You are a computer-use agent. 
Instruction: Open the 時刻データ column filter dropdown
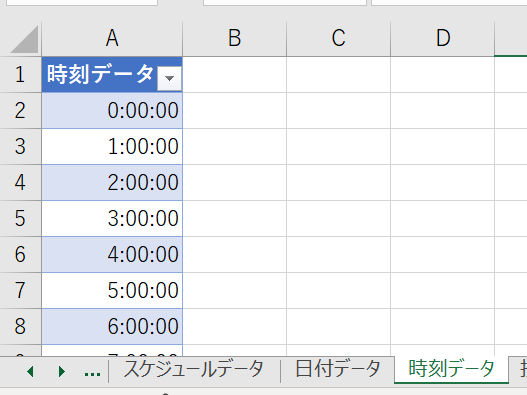tap(169, 78)
